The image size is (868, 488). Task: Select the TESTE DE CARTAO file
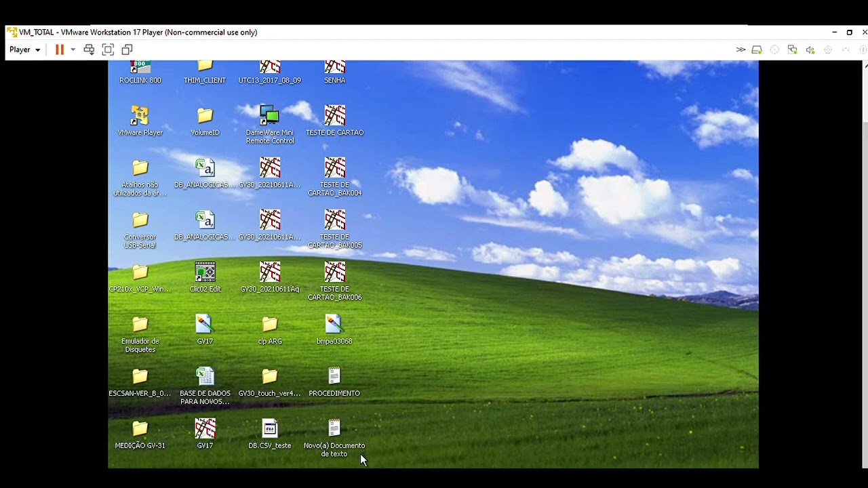pos(334,121)
